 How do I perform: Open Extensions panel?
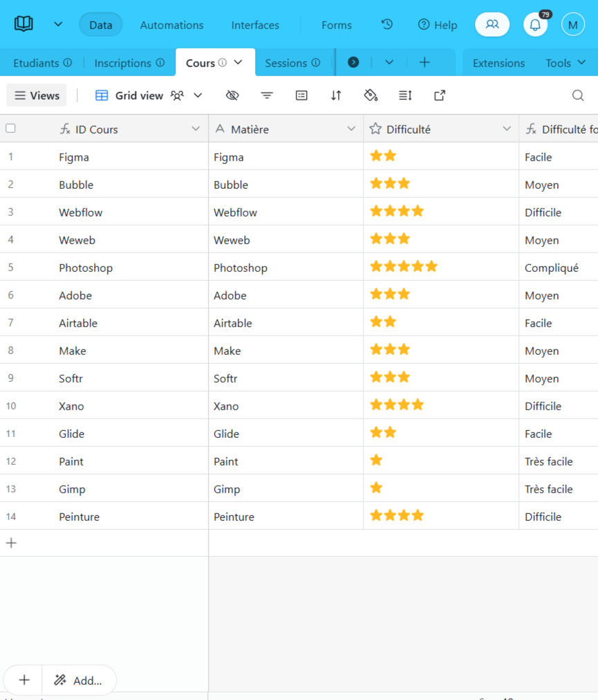(498, 63)
